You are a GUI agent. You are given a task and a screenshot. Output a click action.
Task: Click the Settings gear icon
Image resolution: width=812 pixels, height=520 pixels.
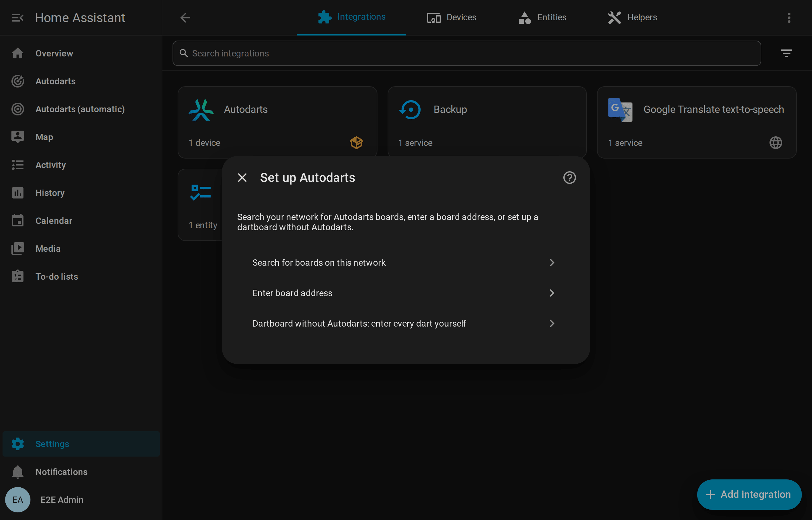point(17,444)
